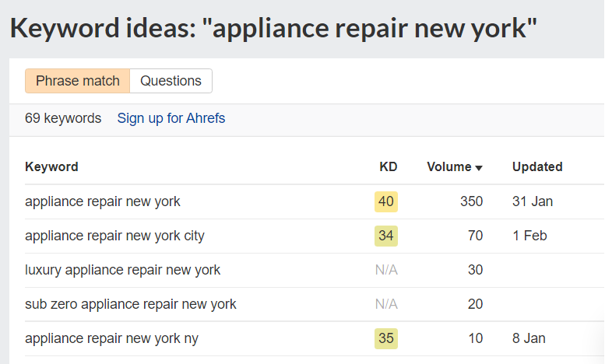Sort by the Updated column header
The height and width of the screenshot is (364, 605).
(537, 166)
